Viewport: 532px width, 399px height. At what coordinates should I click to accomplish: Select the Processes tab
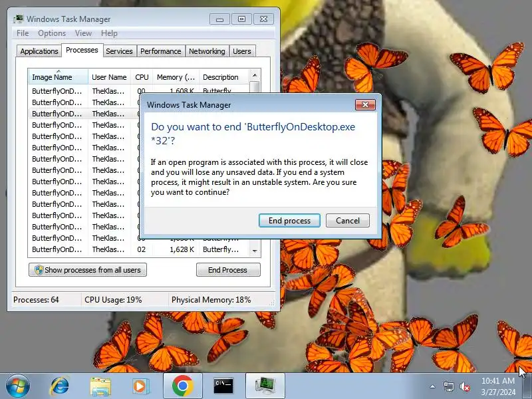pos(82,51)
